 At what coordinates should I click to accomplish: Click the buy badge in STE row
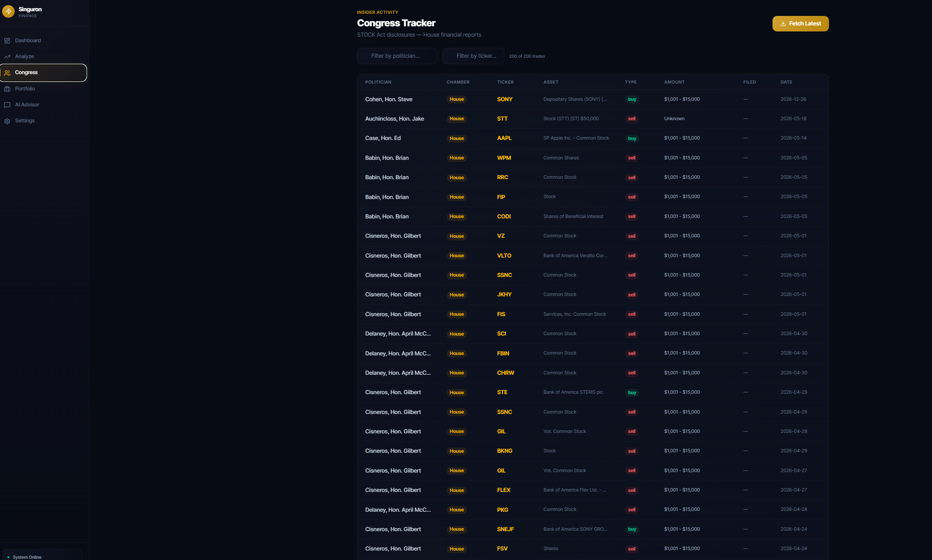[632, 392]
